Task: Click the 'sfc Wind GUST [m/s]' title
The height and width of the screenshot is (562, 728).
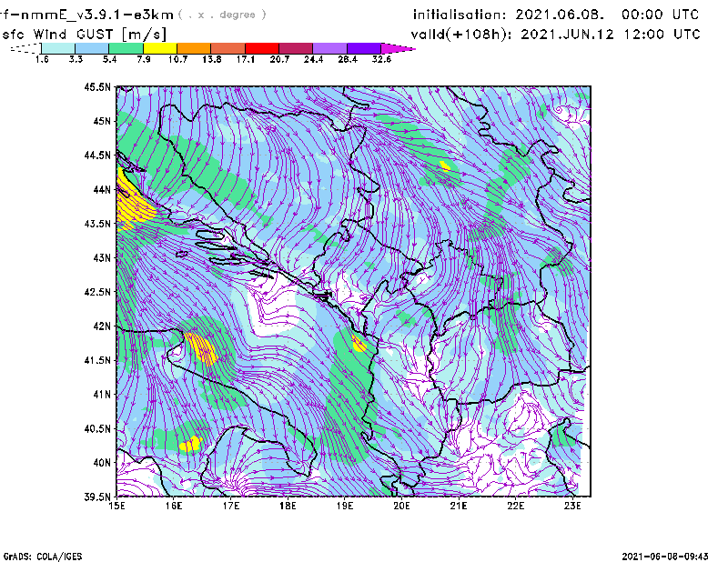Action: coord(84,35)
